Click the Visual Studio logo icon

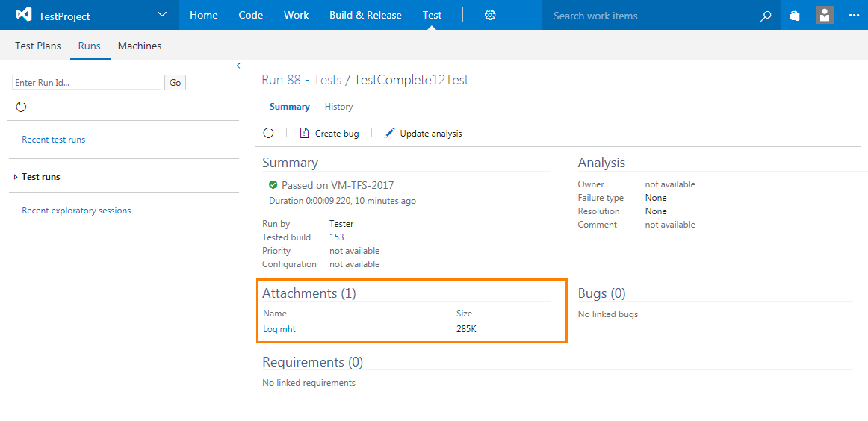click(23, 15)
